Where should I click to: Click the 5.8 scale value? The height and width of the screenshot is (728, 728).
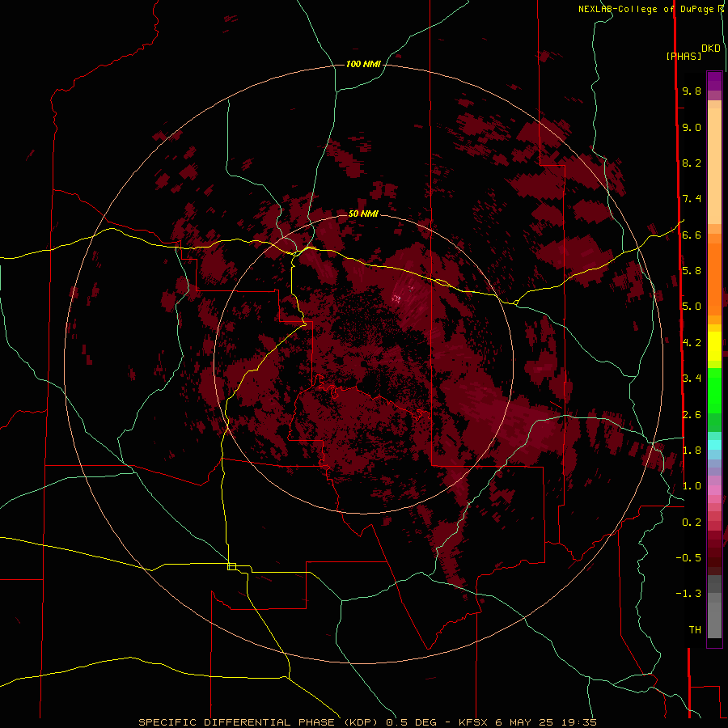(692, 271)
